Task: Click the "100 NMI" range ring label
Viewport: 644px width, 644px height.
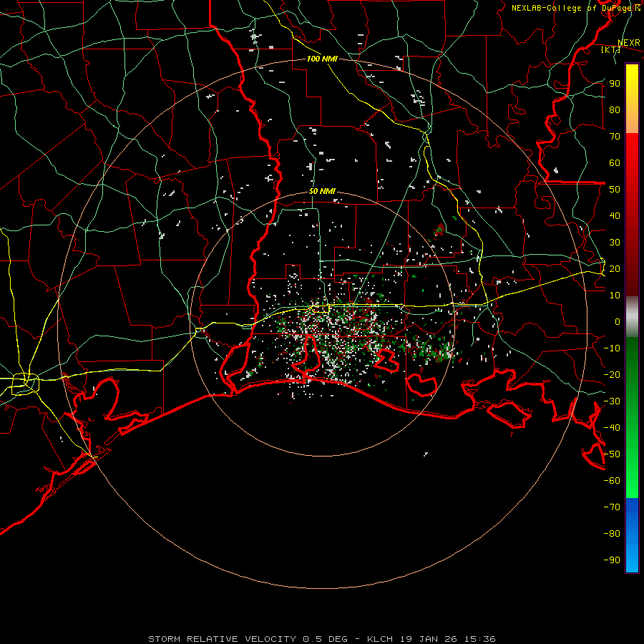Action: [x=322, y=59]
